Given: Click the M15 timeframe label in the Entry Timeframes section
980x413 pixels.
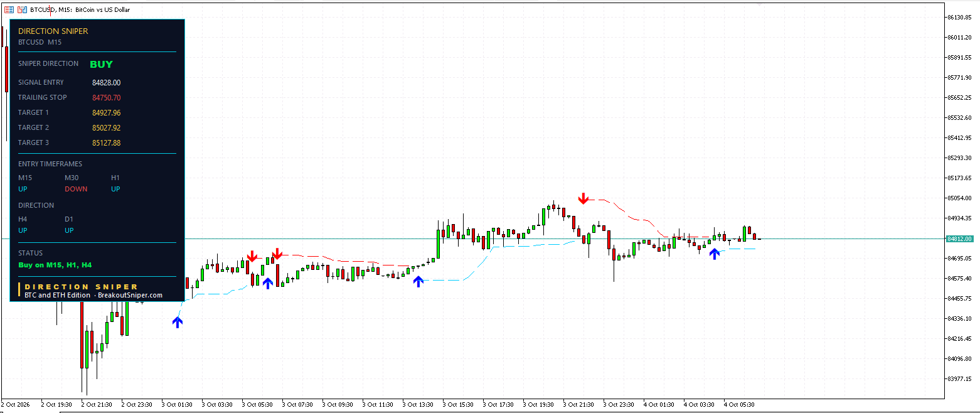Looking at the screenshot, I should click(x=25, y=178).
